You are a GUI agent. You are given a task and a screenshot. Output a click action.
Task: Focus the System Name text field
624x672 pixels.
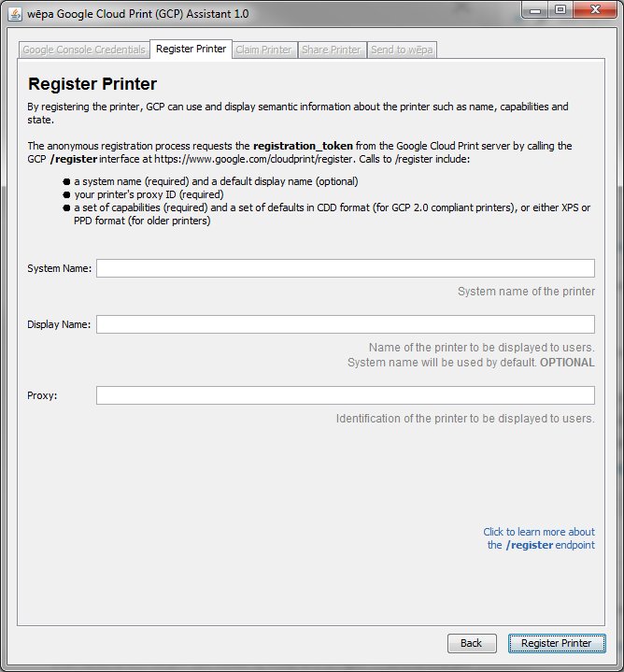click(346, 268)
